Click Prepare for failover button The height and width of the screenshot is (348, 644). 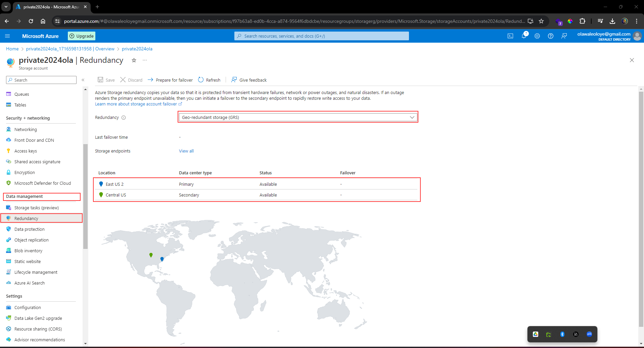(x=170, y=80)
